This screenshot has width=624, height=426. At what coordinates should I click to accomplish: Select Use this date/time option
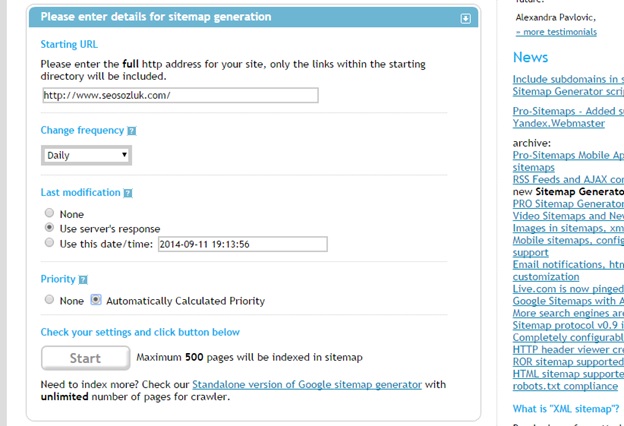49,243
